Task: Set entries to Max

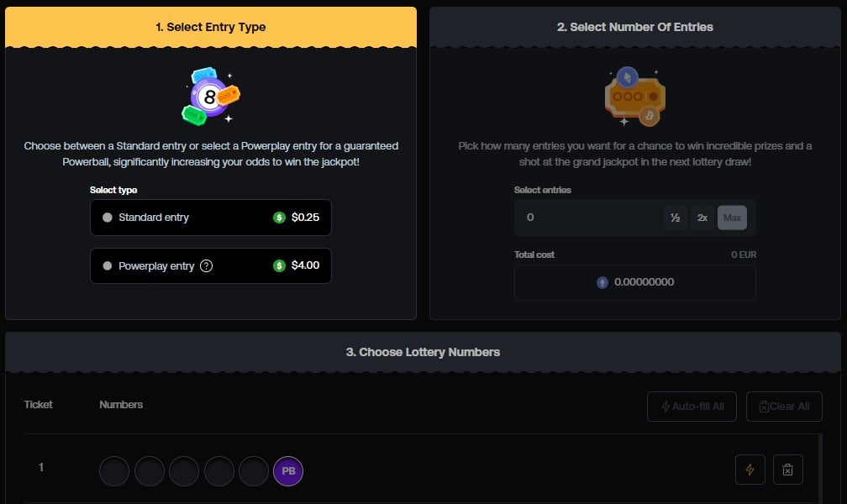Action: (x=732, y=218)
